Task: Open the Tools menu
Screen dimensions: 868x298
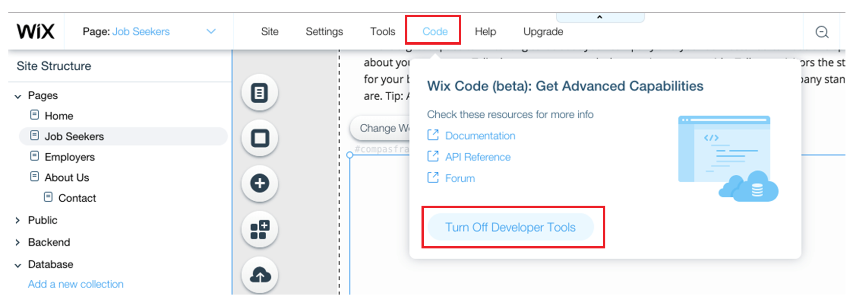Action: click(383, 31)
